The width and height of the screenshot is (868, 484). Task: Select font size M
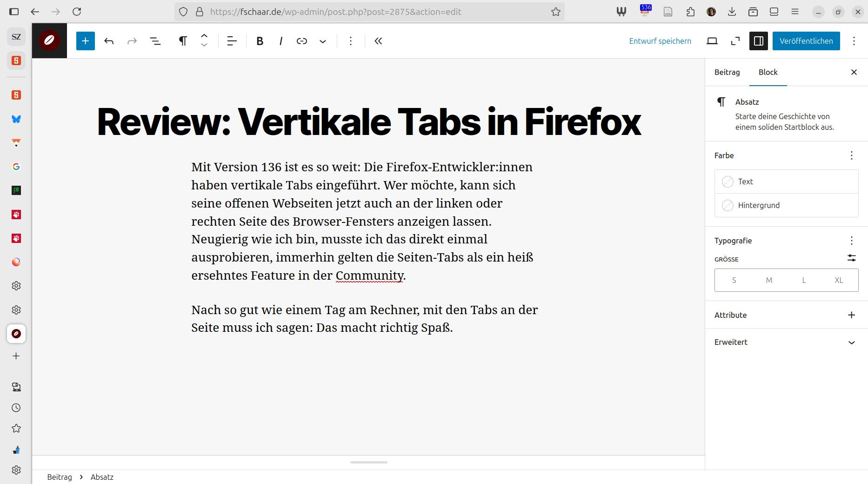click(x=769, y=280)
